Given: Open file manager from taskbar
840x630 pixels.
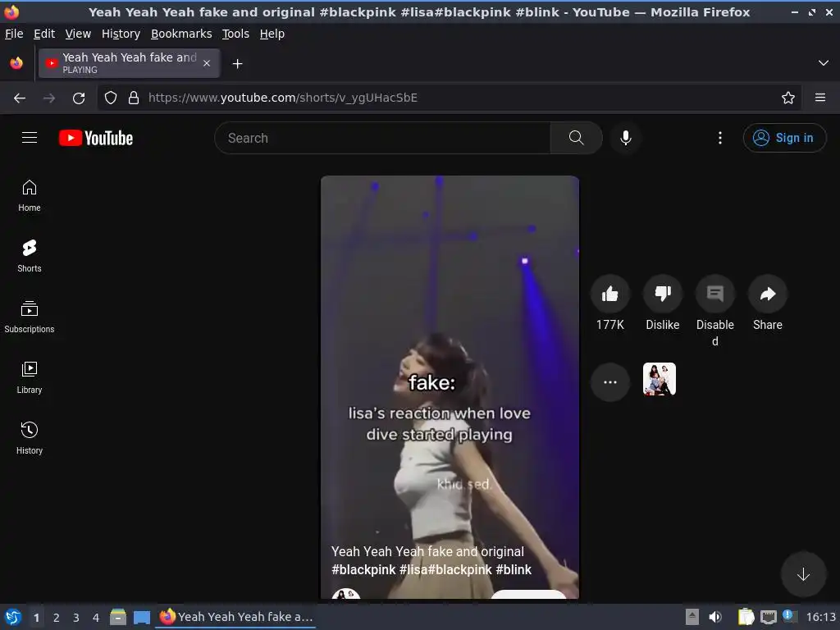Looking at the screenshot, I should 118,617.
